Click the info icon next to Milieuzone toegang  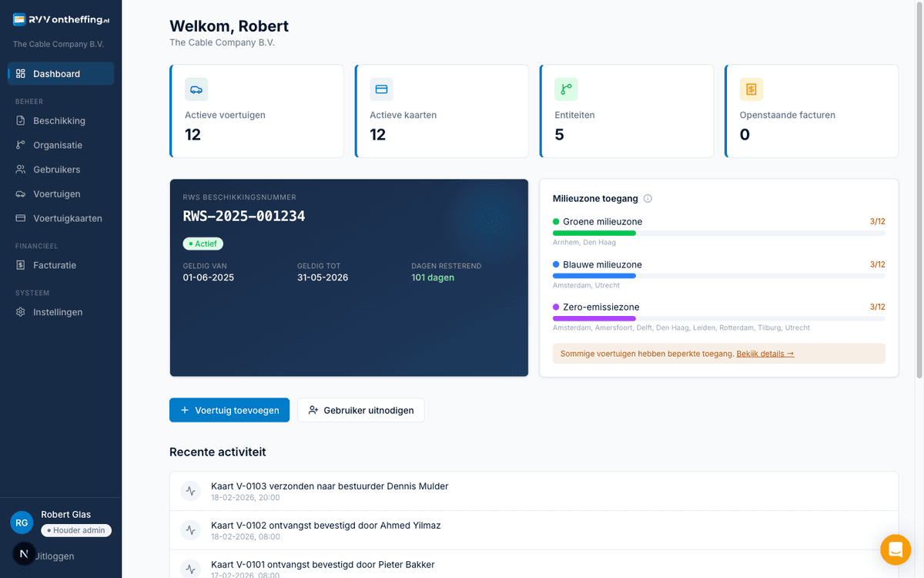[648, 198]
